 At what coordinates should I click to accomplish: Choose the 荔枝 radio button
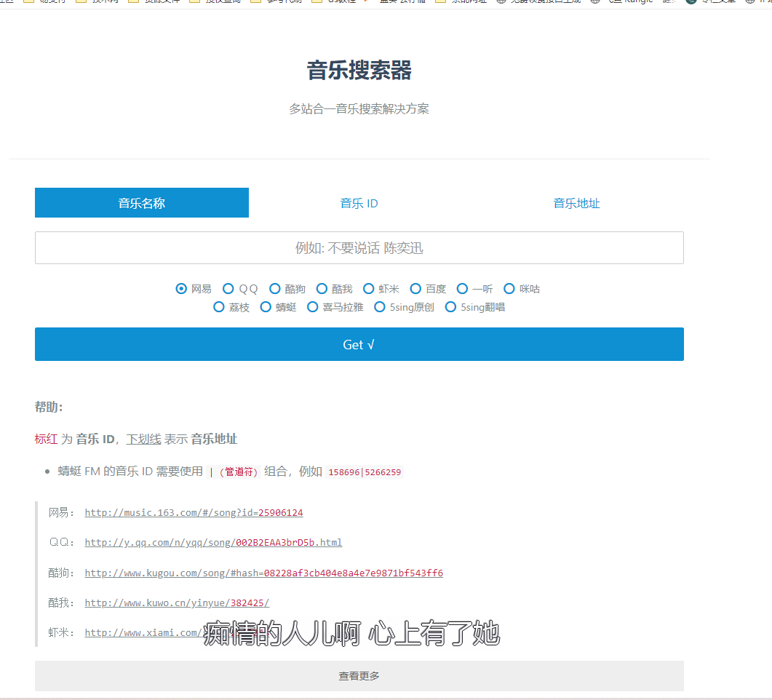click(x=219, y=307)
